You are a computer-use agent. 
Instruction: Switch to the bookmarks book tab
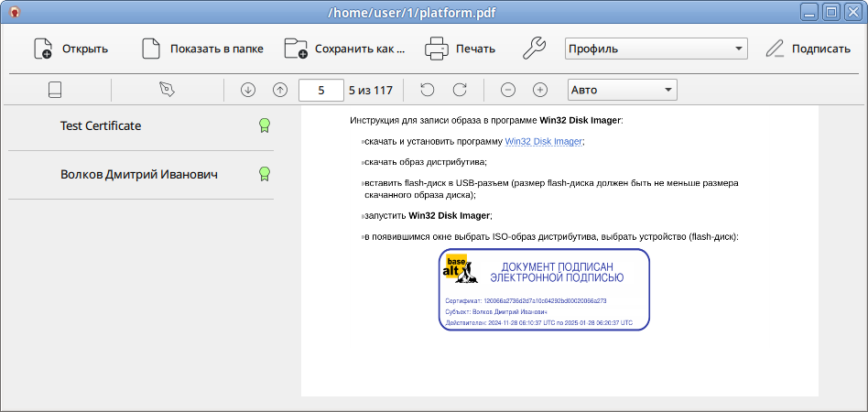(56, 90)
